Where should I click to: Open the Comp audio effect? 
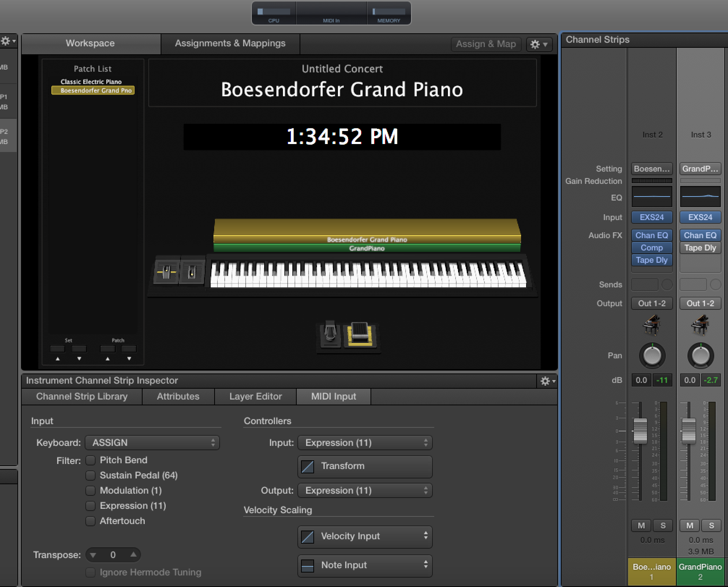[x=652, y=248]
